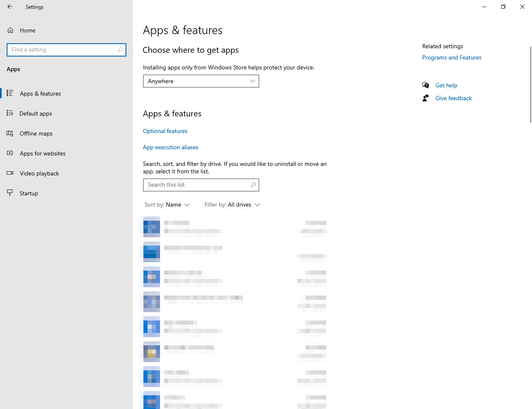Click magnifier icon in Search this list
The height and width of the screenshot is (409, 532).
tap(253, 185)
